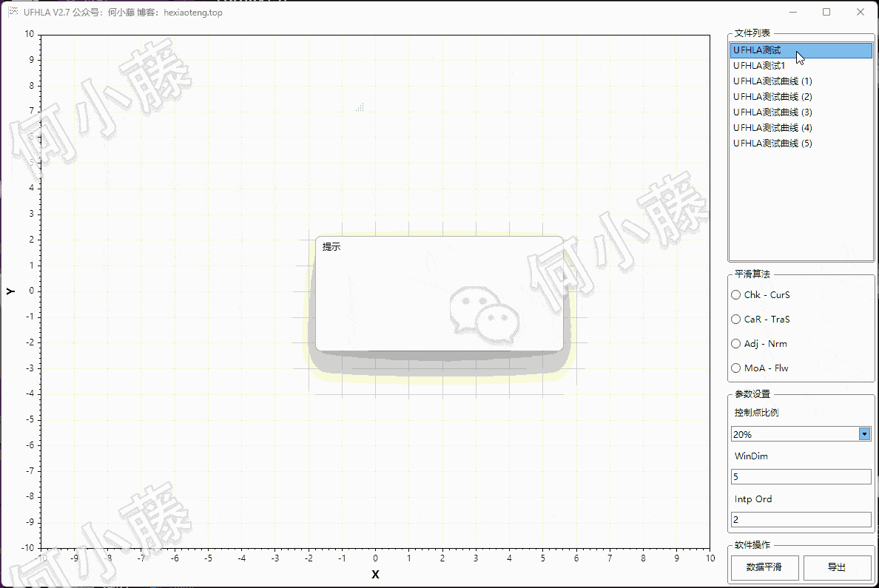Viewport: 879px width, 588px height.
Task: Click the 20% combo box field
Action: (x=794, y=434)
